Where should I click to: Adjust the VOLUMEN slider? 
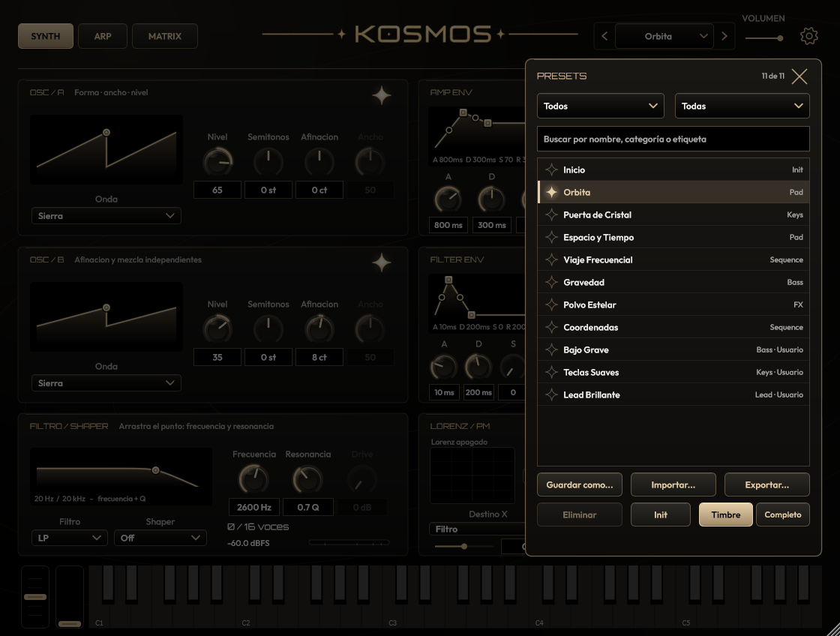(x=764, y=38)
